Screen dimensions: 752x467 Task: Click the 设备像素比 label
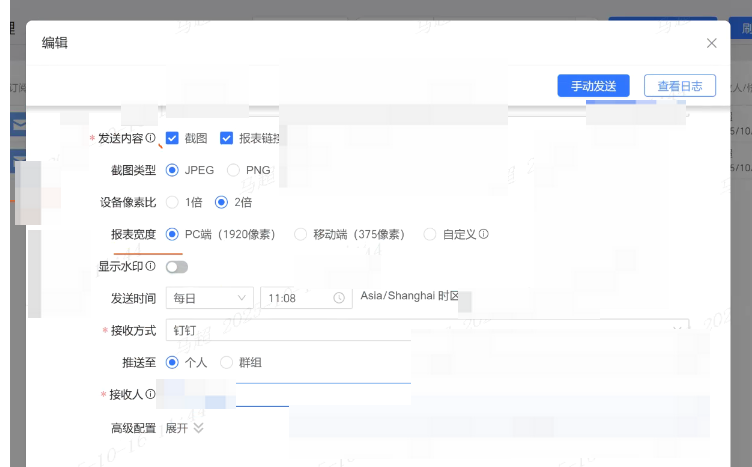128,202
